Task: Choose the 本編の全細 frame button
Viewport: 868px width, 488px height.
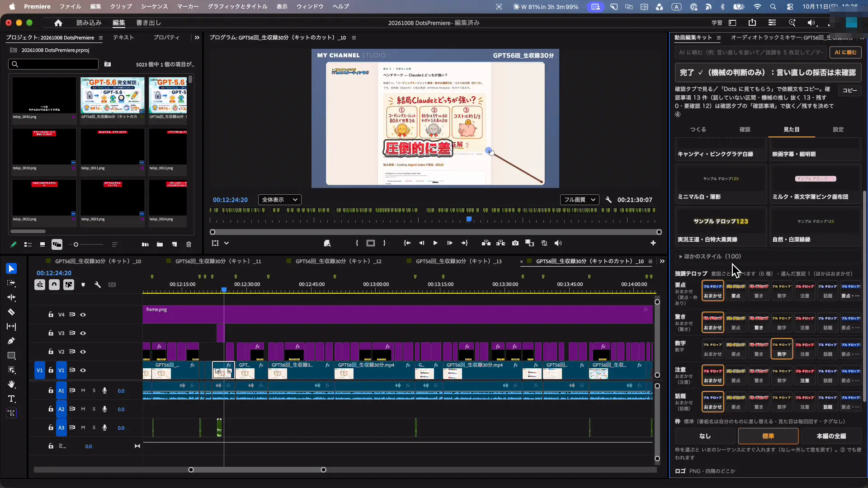Action: [x=831, y=436]
